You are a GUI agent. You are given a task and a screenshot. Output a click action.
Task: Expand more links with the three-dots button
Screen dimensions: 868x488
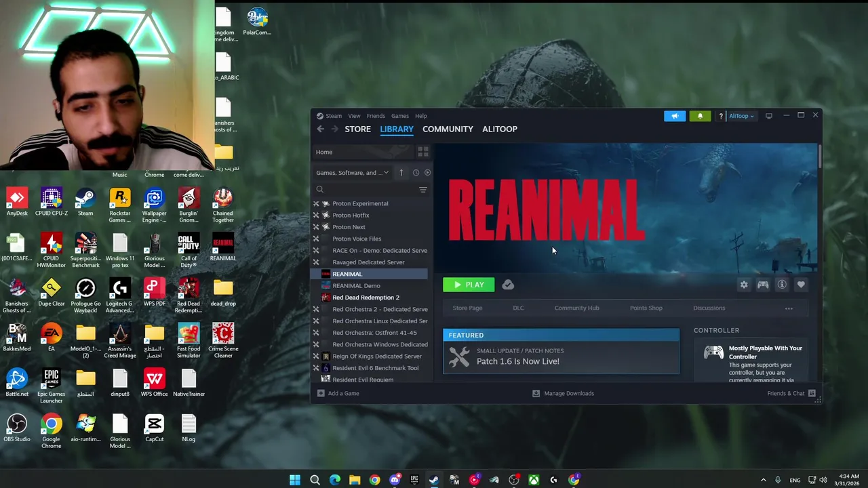coord(789,308)
